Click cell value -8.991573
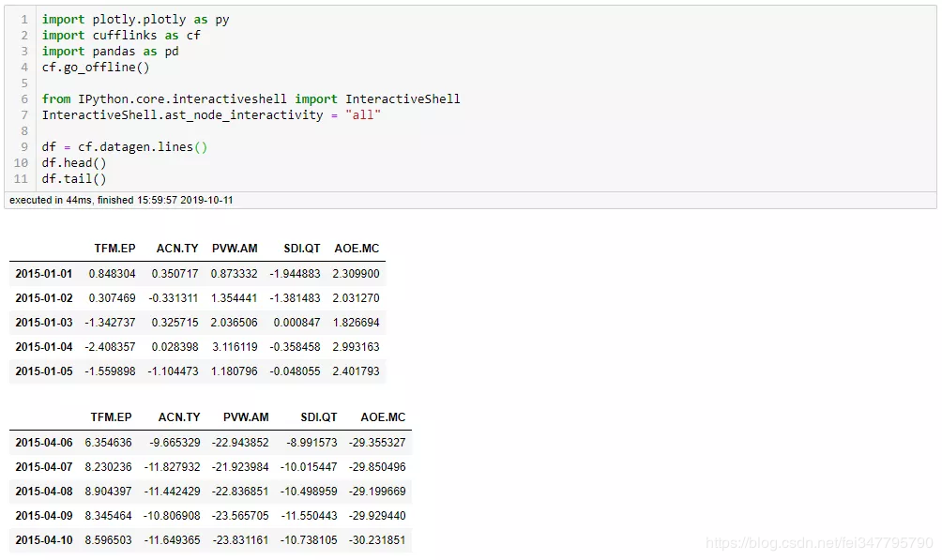The image size is (942, 560). pos(311,442)
